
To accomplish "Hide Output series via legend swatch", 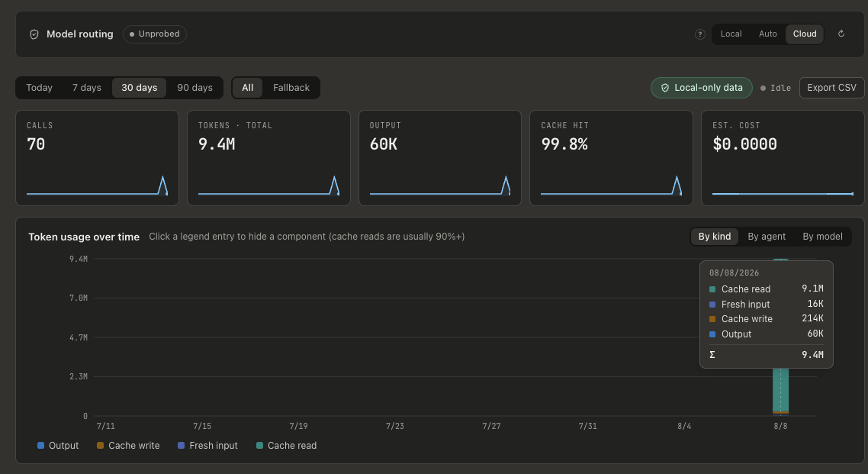I will pyautogui.click(x=40, y=445).
